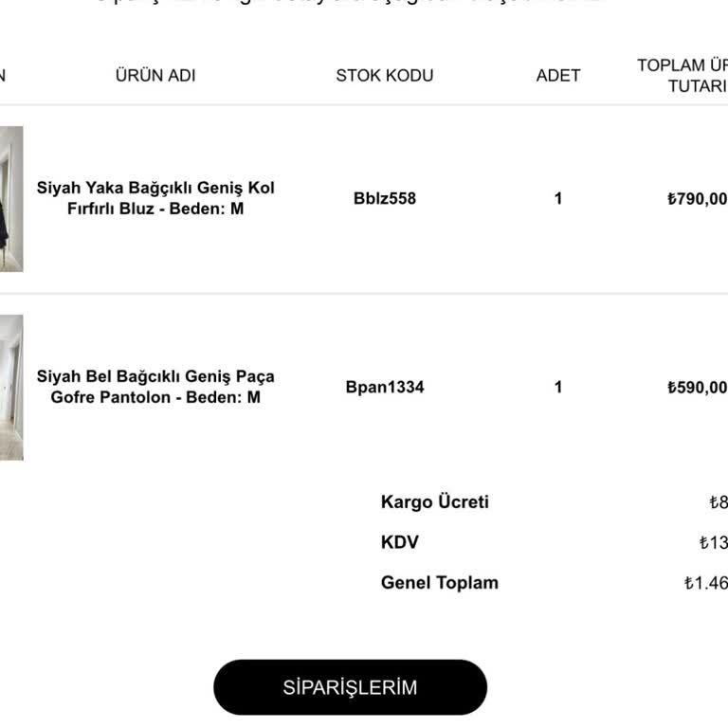Click the STOK KODU column header
The image size is (728, 728).
(x=385, y=75)
